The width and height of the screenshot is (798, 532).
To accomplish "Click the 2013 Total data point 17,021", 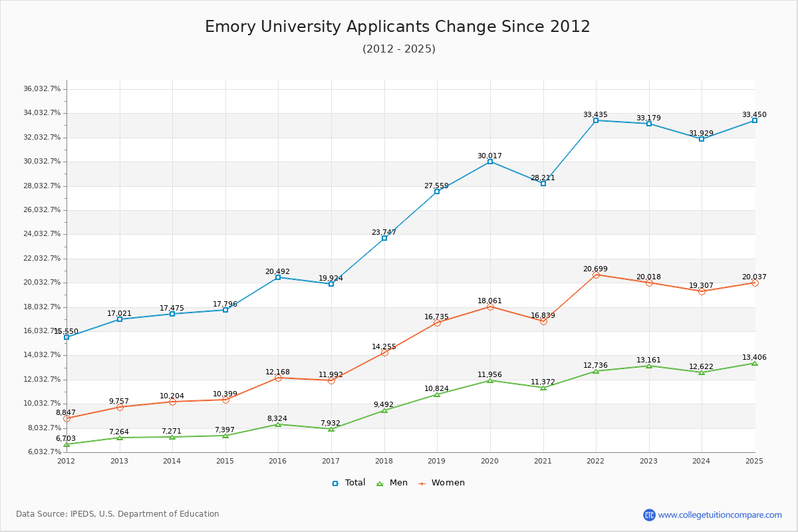I will [120, 319].
